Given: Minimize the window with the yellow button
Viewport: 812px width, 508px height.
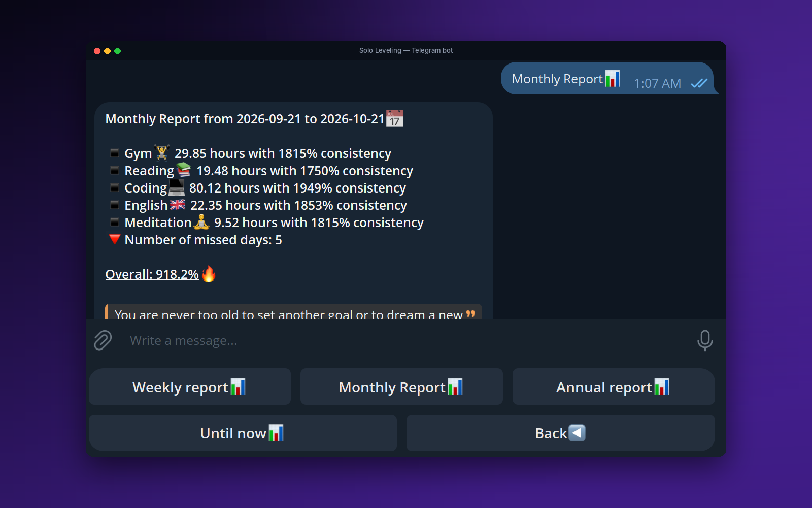Looking at the screenshot, I should (107, 51).
